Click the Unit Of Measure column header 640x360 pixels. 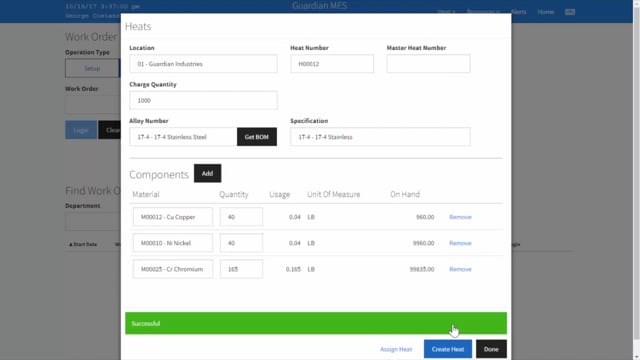tap(333, 194)
